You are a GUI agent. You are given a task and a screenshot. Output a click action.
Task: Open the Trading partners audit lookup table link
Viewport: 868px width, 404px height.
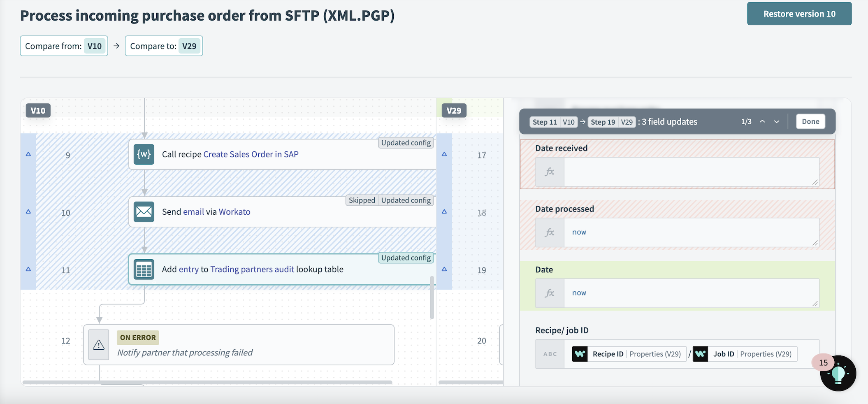252,269
